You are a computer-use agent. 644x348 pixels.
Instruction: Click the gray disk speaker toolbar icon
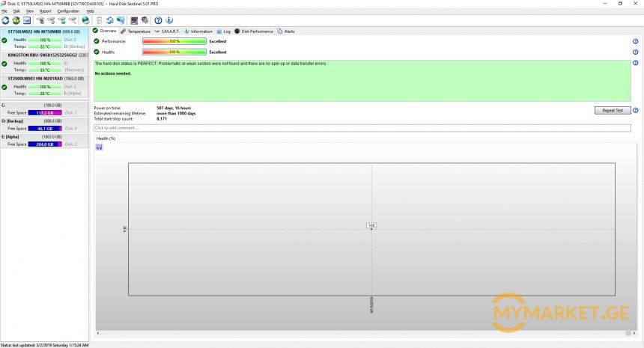145,20
